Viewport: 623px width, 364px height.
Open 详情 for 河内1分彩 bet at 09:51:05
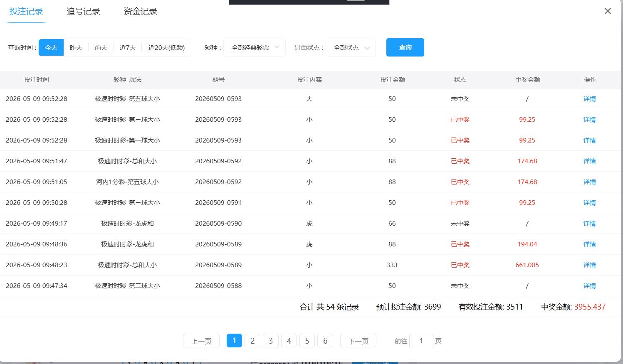pos(589,182)
